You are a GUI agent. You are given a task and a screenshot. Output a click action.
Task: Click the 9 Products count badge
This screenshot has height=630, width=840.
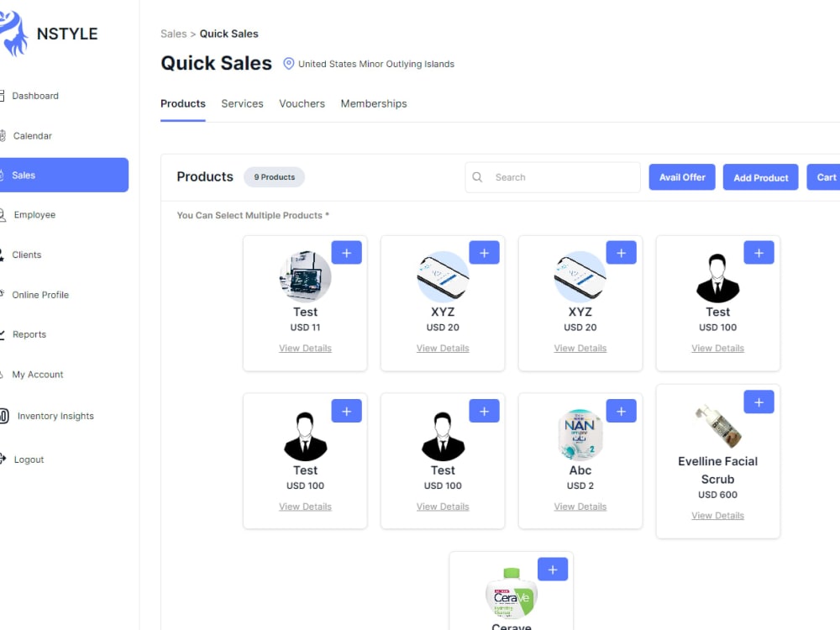[275, 177]
